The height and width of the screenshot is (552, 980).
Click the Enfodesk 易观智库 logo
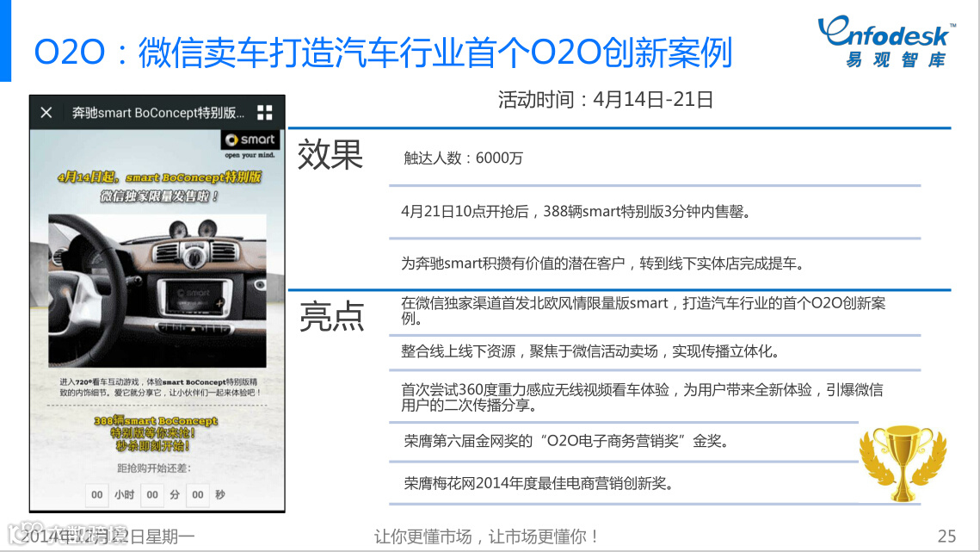886,40
